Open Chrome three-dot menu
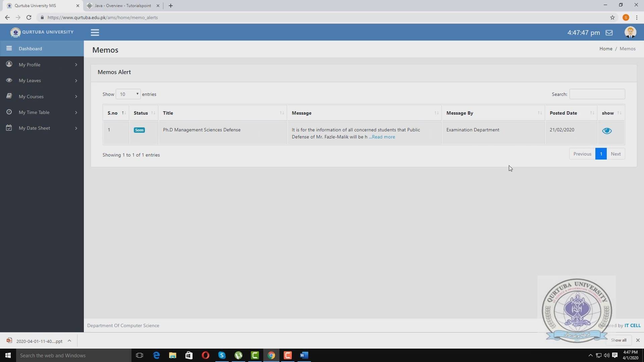Screen dimensions: 644x362 (x=637, y=17)
